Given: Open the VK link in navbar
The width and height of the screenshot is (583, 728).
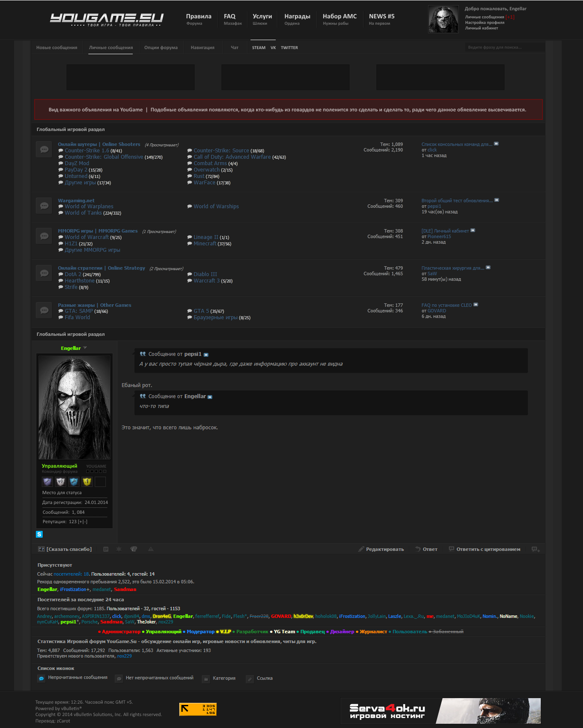Looking at the screenshot, I should (273, 48).
